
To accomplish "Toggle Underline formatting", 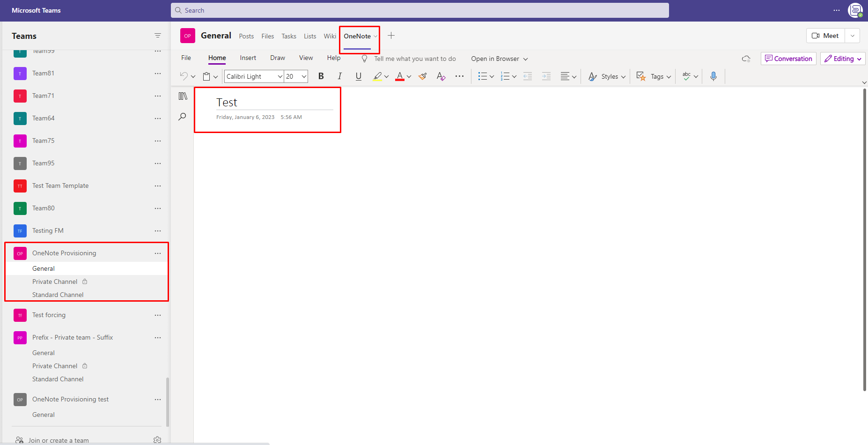I will coord(359,76).
